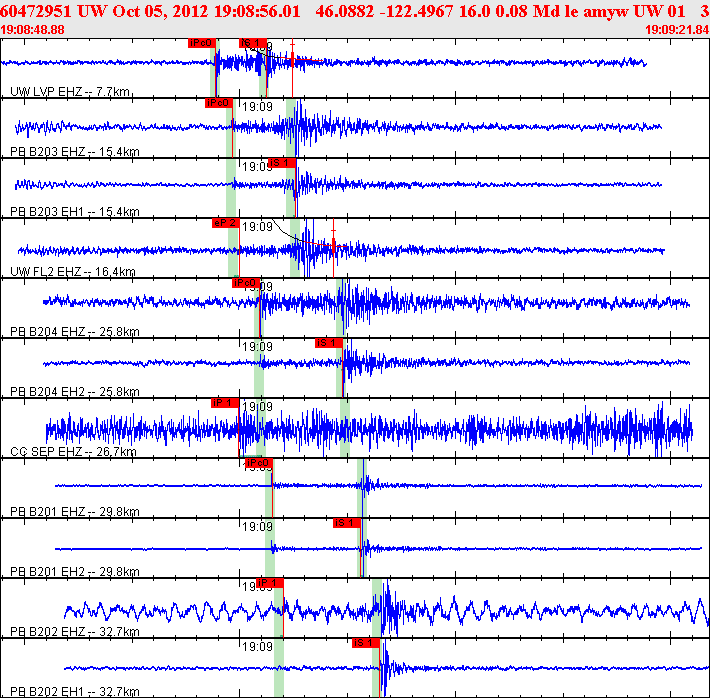Click the 19:09 time label on UW FL2 EHZ
The height and width of the screenshot is (698, 710).
258,227
